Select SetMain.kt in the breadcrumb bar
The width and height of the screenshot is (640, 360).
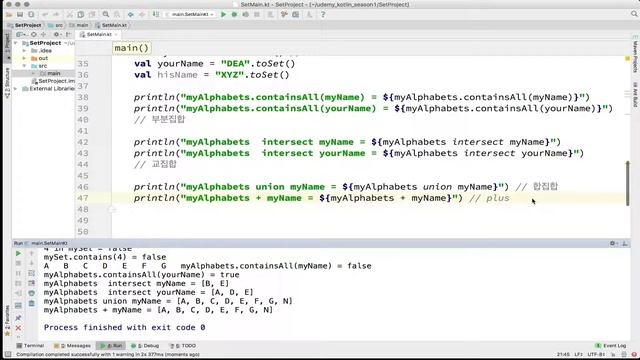click(x=111, y=25)
